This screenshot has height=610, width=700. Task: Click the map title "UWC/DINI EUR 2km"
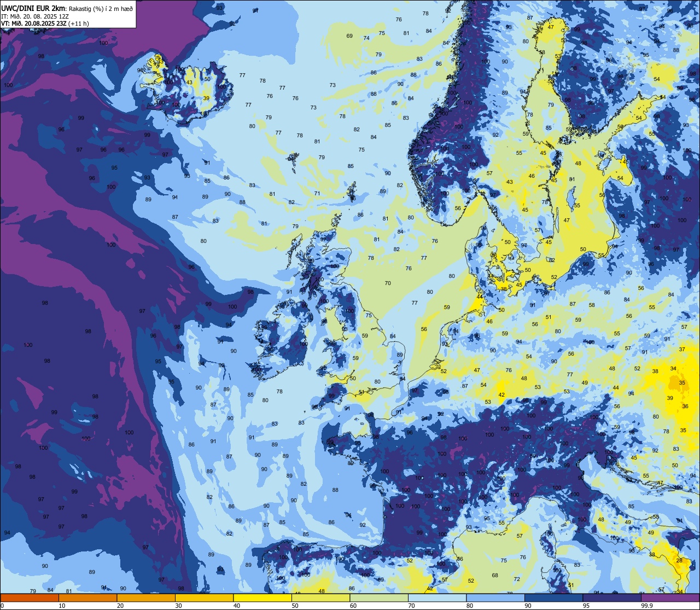(x=33, y=8)
